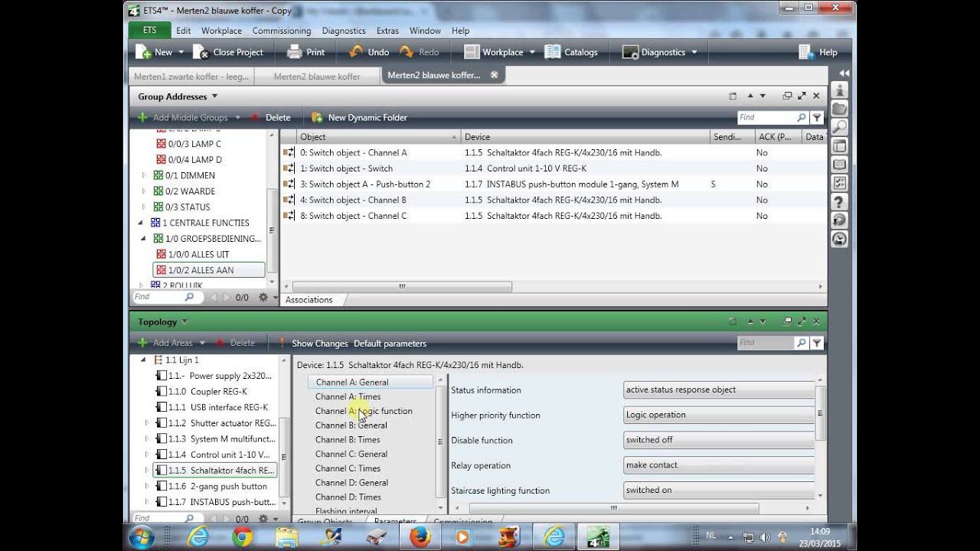The width and height of the screenshot is (980, 551).
Task: Undo the last action
Action: (369, 52)
